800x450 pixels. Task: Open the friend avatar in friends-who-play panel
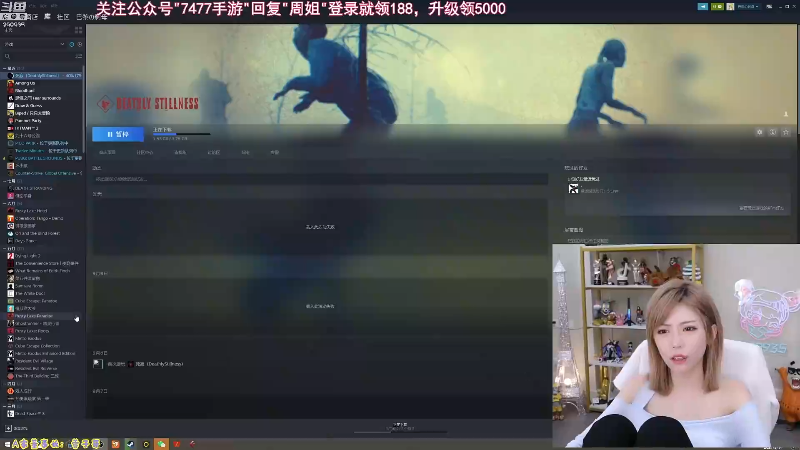[573, 188]
